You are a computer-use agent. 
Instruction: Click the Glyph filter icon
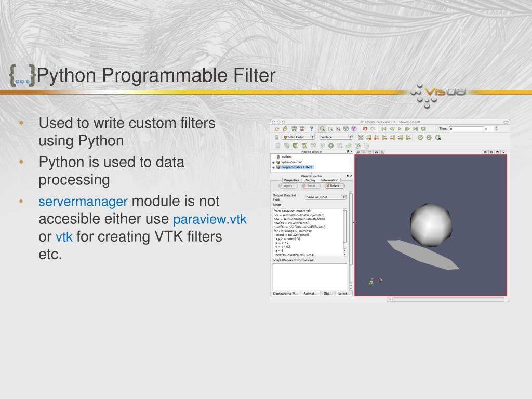(331, 145)
